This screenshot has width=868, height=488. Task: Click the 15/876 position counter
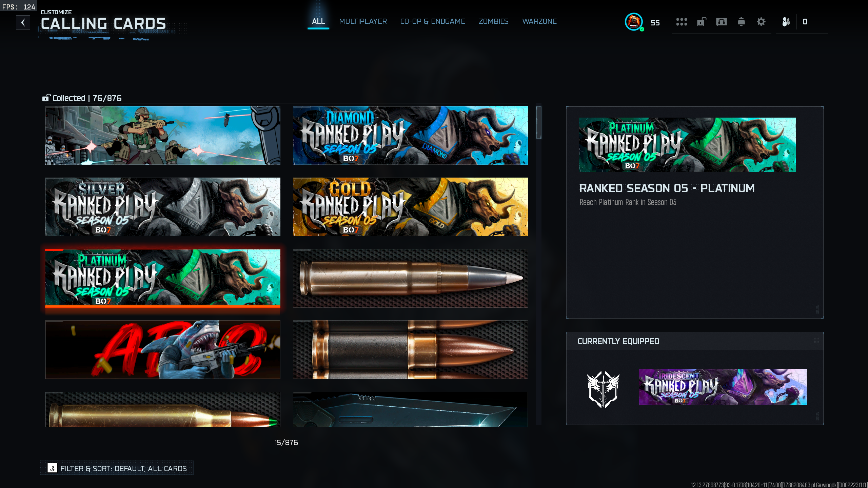[x=286, y=443]
